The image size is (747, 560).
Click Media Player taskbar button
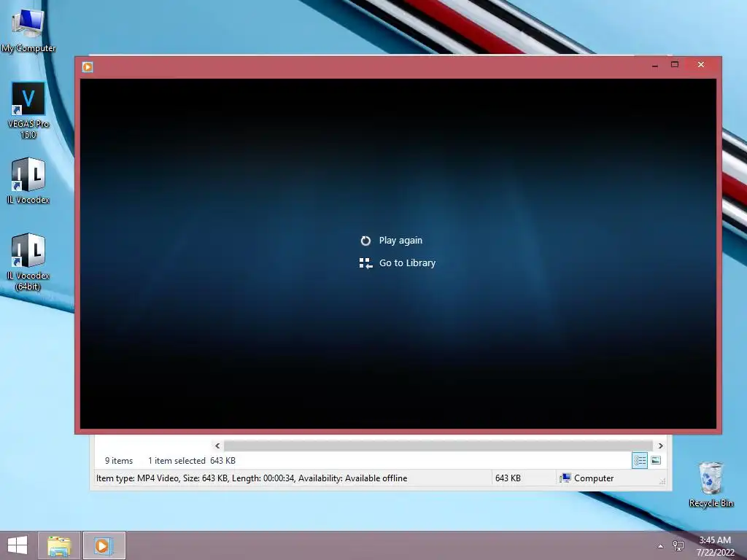[x=104, y=545]
